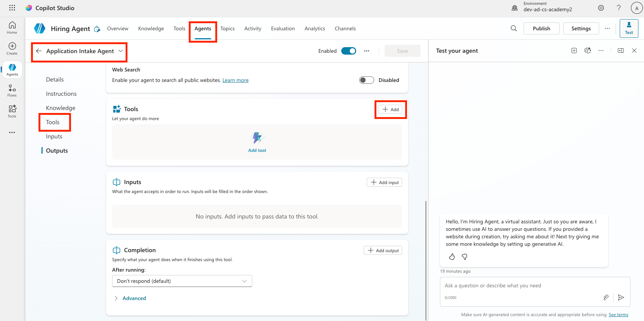Enable the Web Search toggle
The width and height of the screenshot is (644, 321).
(x=366, y=80)
